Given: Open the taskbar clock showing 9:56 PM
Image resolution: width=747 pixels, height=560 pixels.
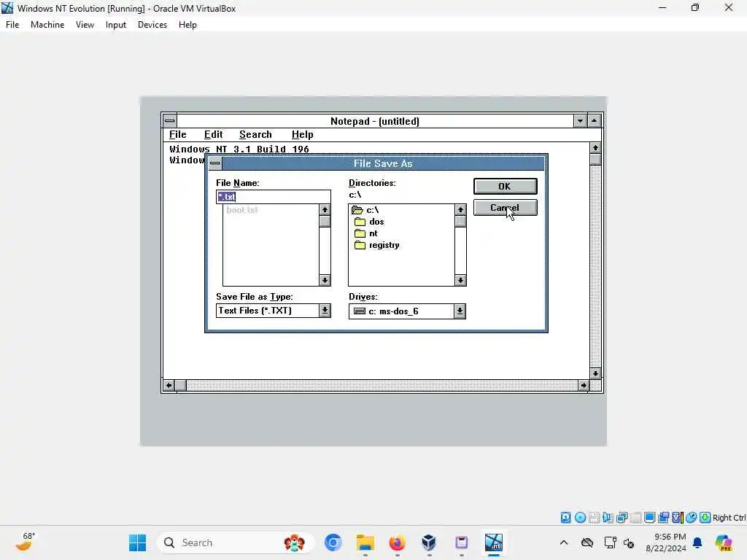Looking at the screenshot, I should pos(666,542).
